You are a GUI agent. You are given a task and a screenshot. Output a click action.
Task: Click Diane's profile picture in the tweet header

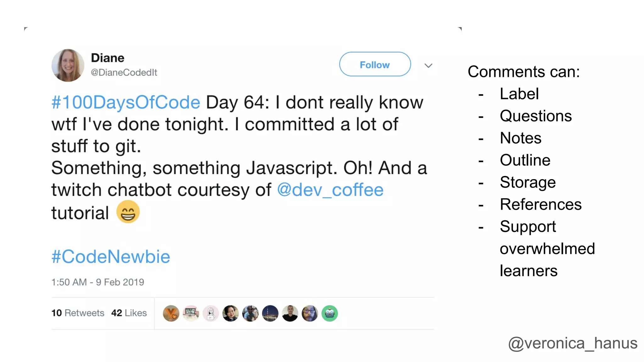point(68,65)
